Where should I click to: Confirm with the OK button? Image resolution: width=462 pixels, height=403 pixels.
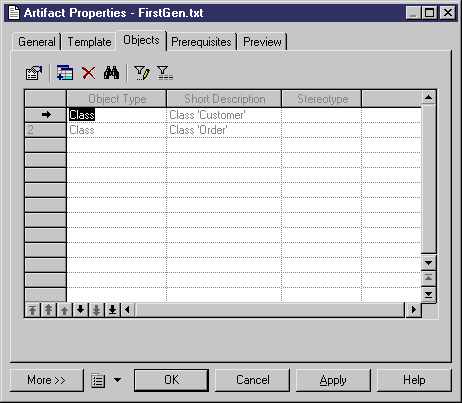171,380
